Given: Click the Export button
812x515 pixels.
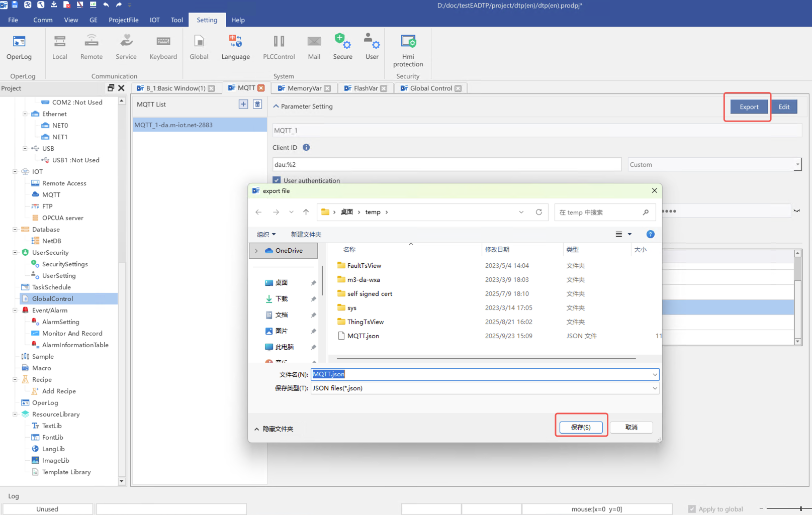Looking at the screenshot, I should click(x=749, y=107).
